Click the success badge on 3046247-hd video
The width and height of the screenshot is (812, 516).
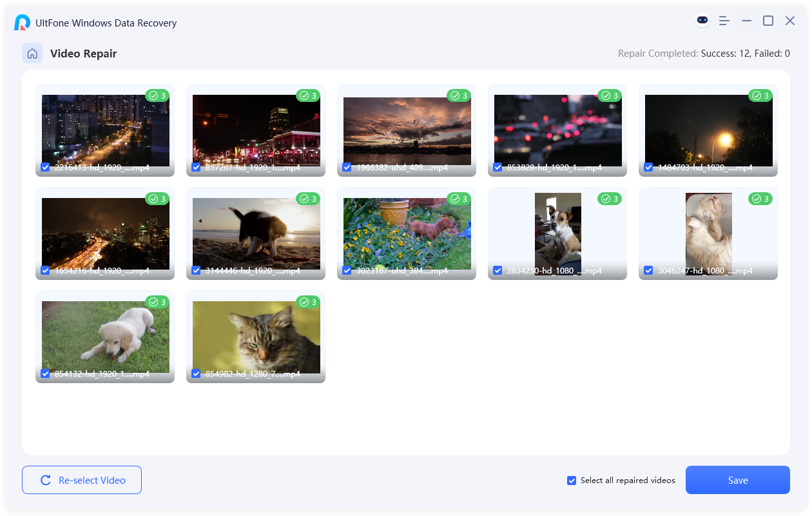coord(759,199)
